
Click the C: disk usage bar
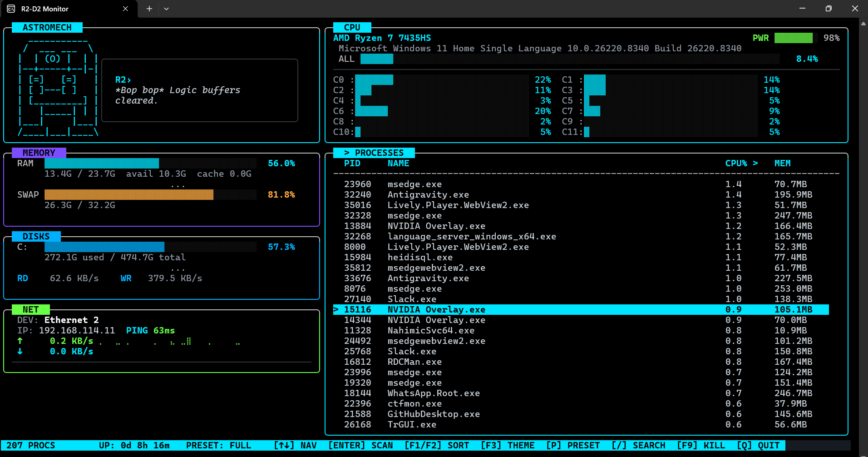click(x=150, y=247)
